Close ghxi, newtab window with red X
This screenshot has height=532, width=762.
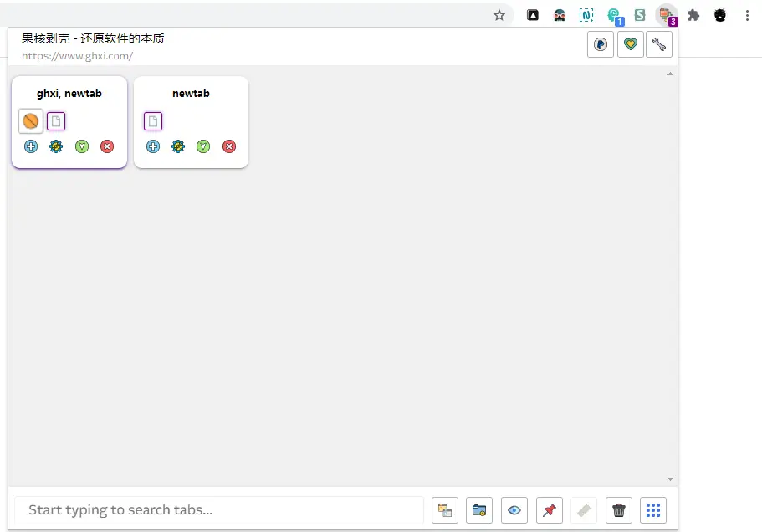pyautogui.click(x=107, y=146)
